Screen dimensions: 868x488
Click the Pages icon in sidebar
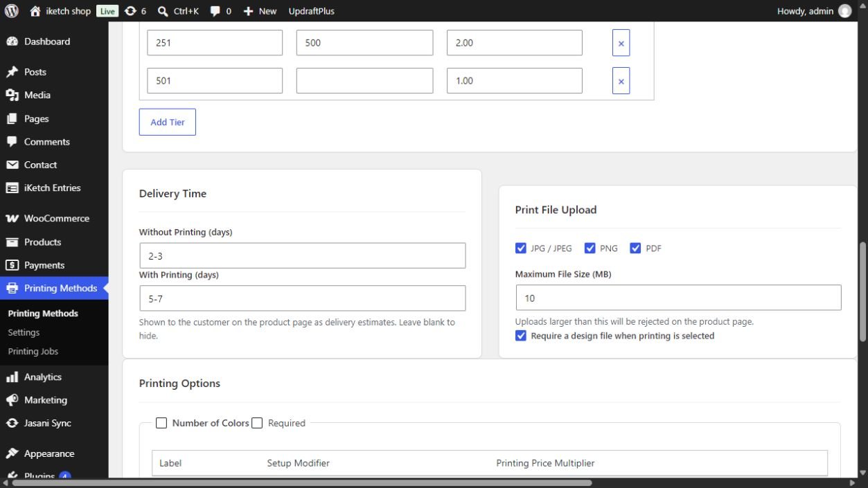click(x=12, y=118)
